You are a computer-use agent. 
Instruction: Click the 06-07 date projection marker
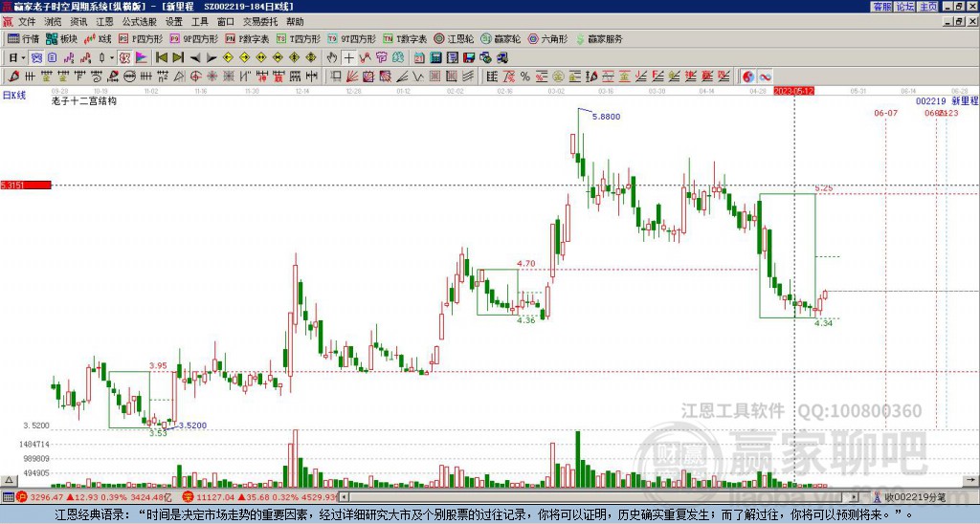pos(885,113)
